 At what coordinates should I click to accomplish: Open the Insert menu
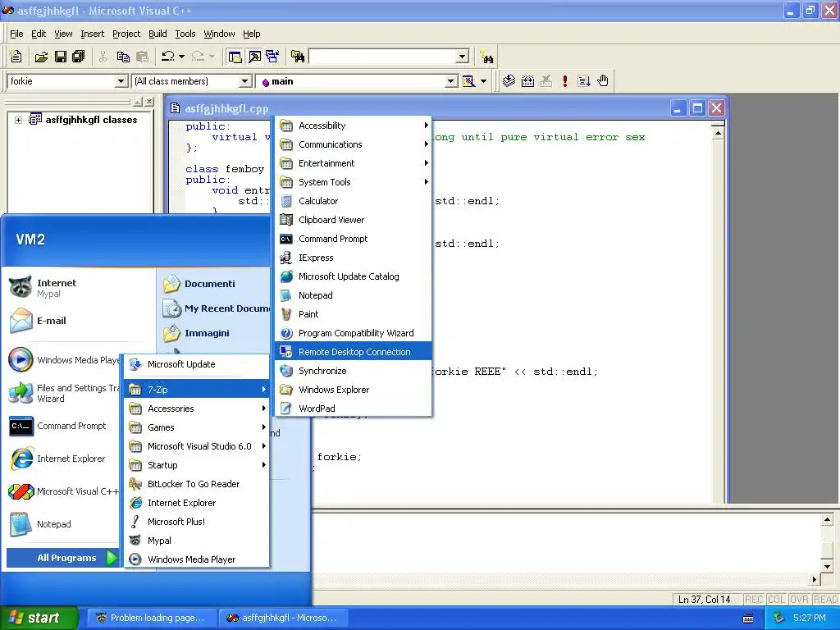(x=92, y=34)
